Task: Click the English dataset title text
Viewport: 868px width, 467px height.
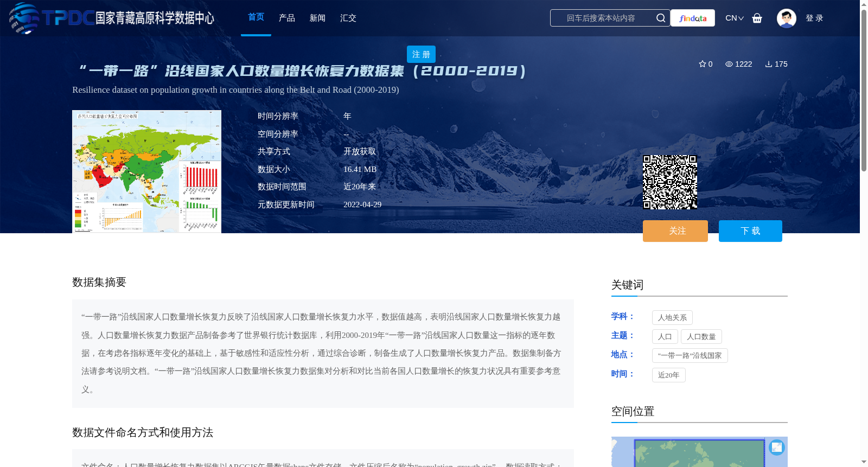Action: [x=235, y=90]
